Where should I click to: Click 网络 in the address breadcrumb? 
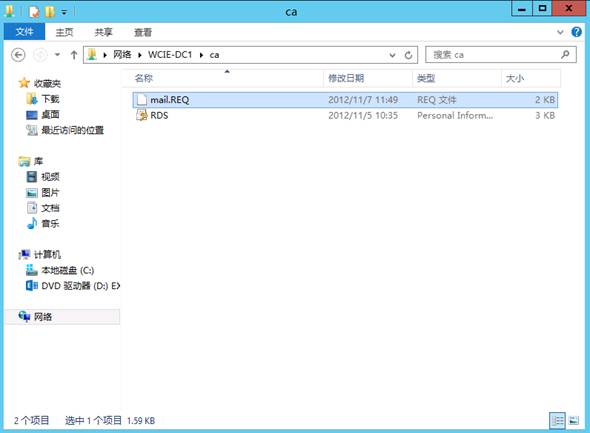(122, 55)
